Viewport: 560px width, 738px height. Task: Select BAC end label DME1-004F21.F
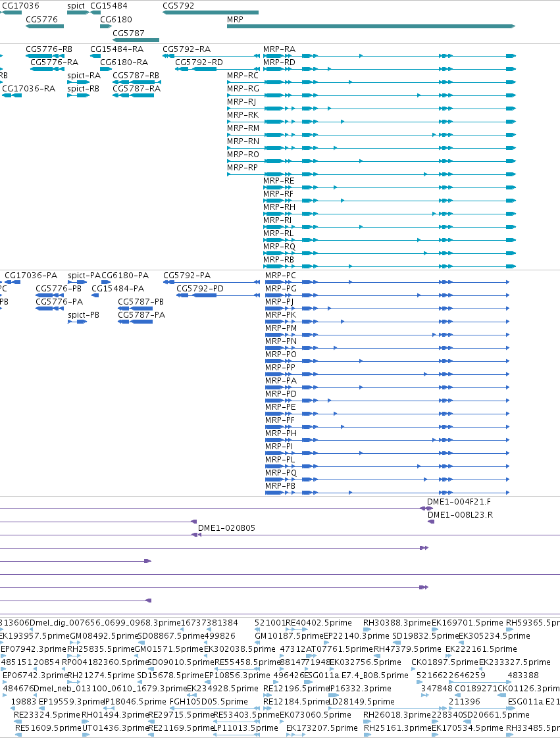(459, 502)
